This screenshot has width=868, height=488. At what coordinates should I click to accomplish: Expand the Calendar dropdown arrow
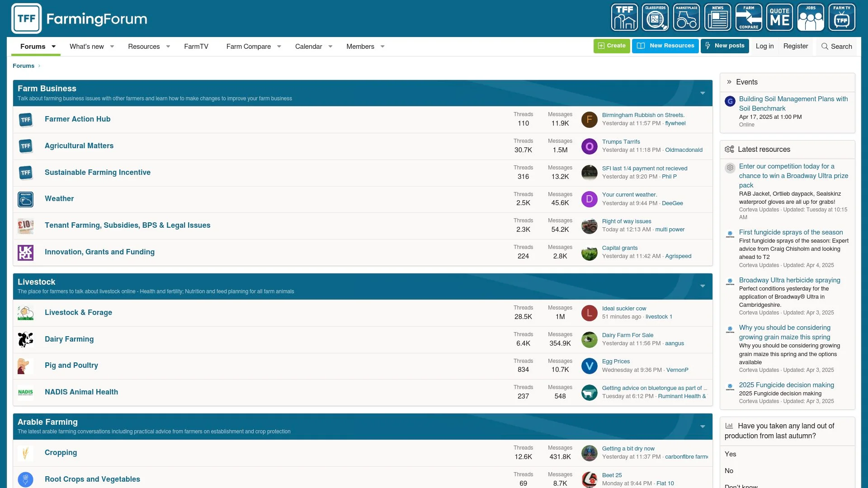(x=330, y=47)
